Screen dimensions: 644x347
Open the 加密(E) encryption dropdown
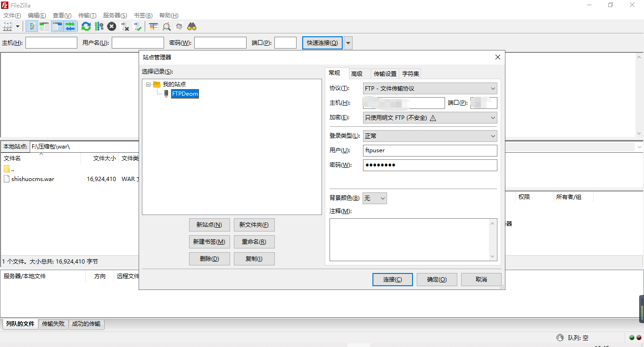[x=430, y=118]
